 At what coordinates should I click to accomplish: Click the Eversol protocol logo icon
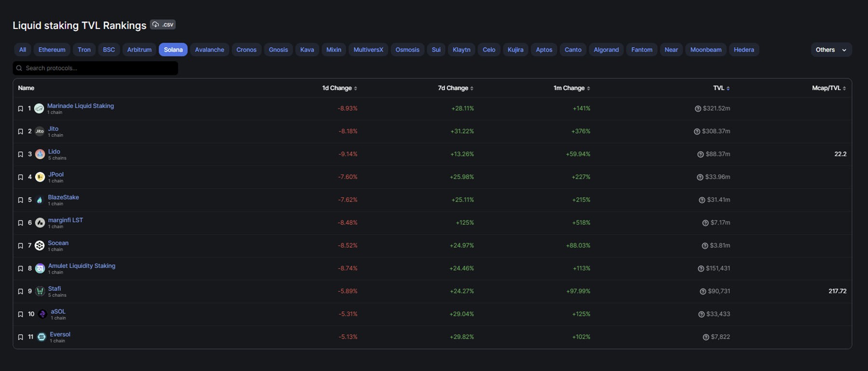point(41,337)
